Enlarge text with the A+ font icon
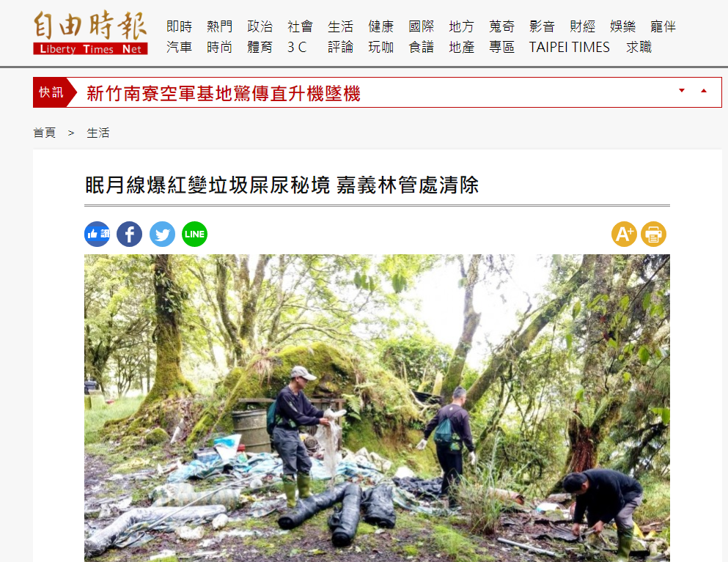The image size is (728, 562). 624,234
